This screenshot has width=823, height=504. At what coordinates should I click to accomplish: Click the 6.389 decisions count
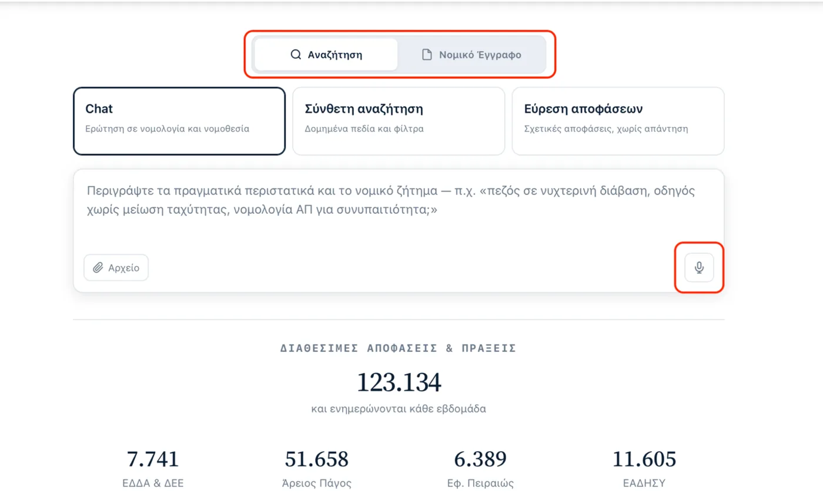(480, 459)
